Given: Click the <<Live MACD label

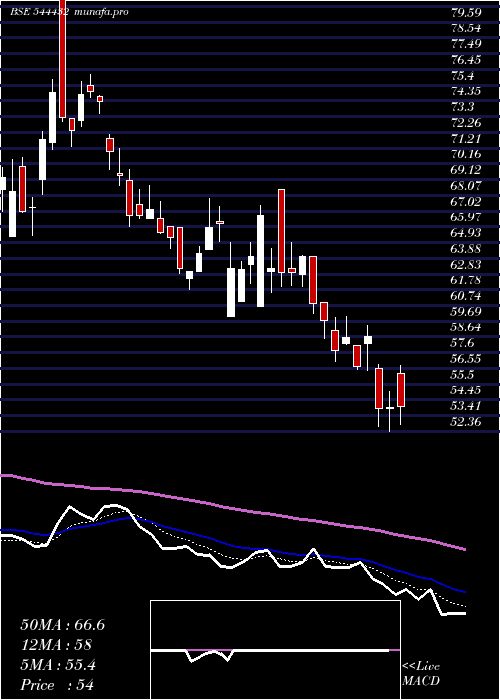Looking at the screenshot, I should click(x=421, y=674).
